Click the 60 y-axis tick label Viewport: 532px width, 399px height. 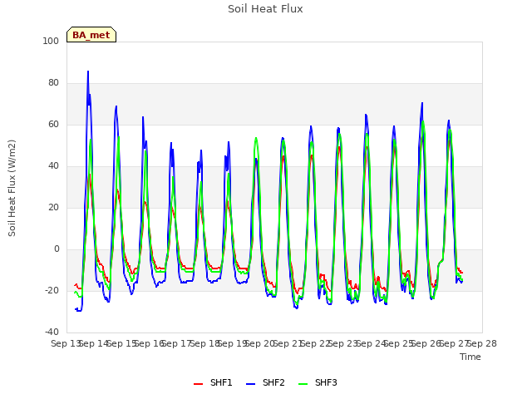tap(53, 124)
